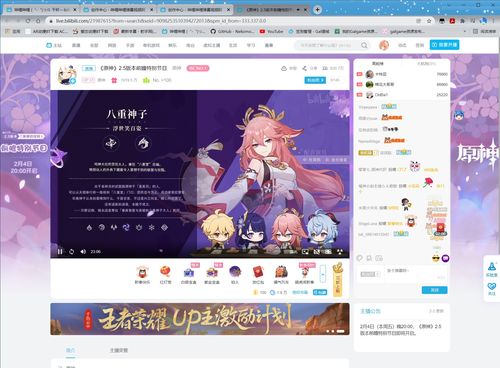Switch to the first rank tab in chat panel
The image size is (500, 368).
tap(378, 63)
